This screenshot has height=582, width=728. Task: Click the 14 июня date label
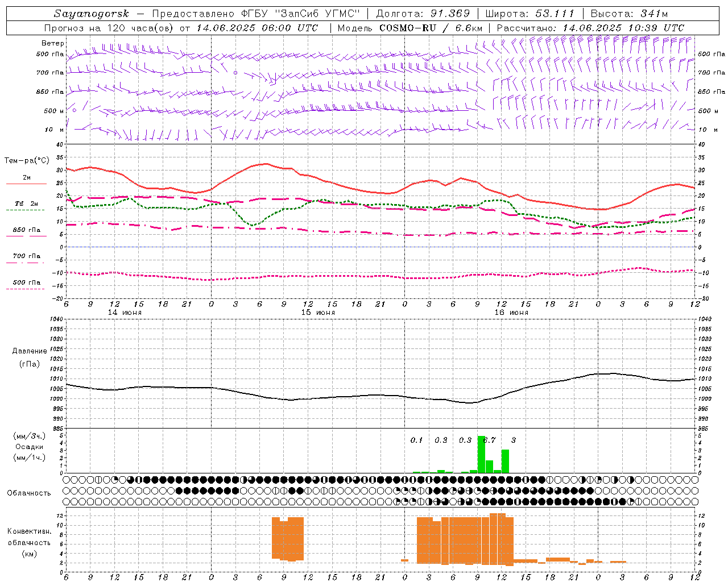(125, 313)
